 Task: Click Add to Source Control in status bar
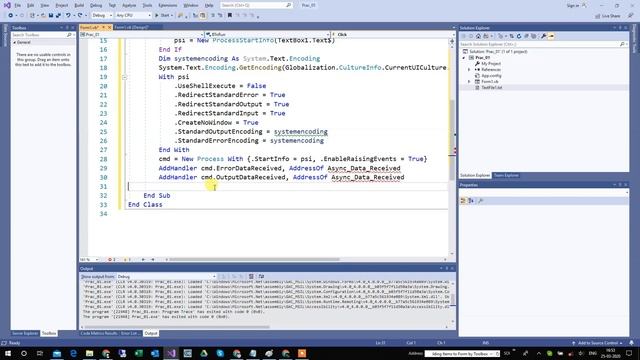[597, 343]
